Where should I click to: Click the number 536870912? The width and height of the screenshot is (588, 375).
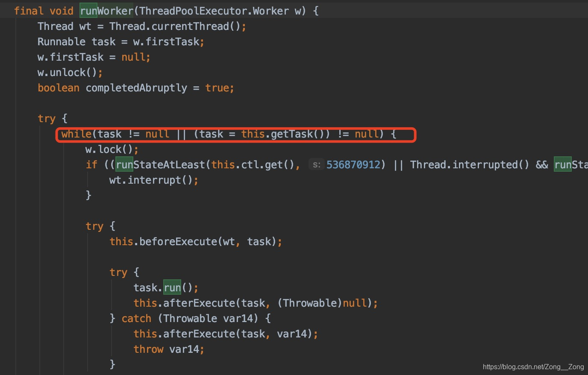tap(353, 165)
